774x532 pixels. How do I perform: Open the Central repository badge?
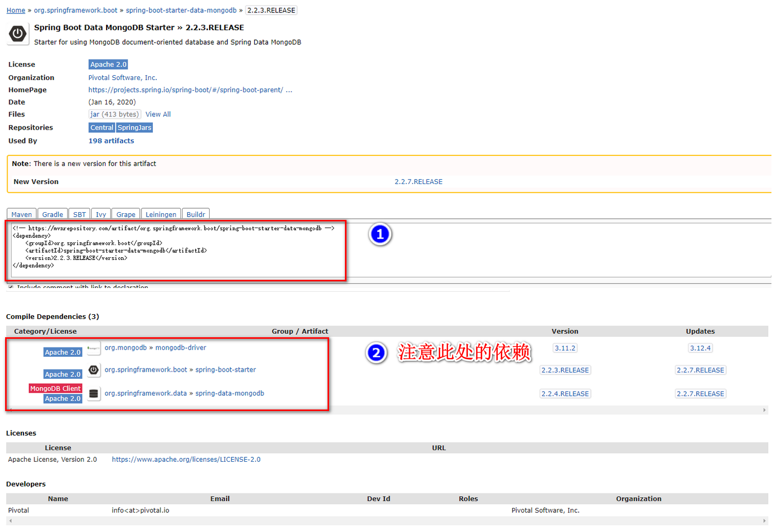[101, 128]
